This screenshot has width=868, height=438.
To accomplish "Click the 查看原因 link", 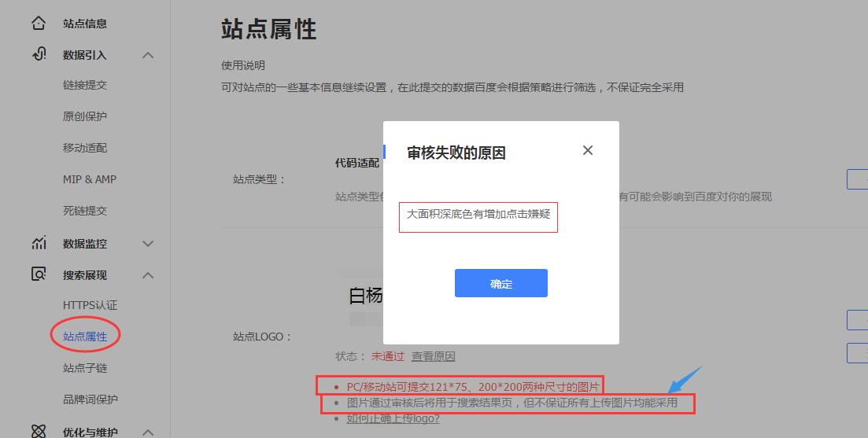I will [433, 357].
